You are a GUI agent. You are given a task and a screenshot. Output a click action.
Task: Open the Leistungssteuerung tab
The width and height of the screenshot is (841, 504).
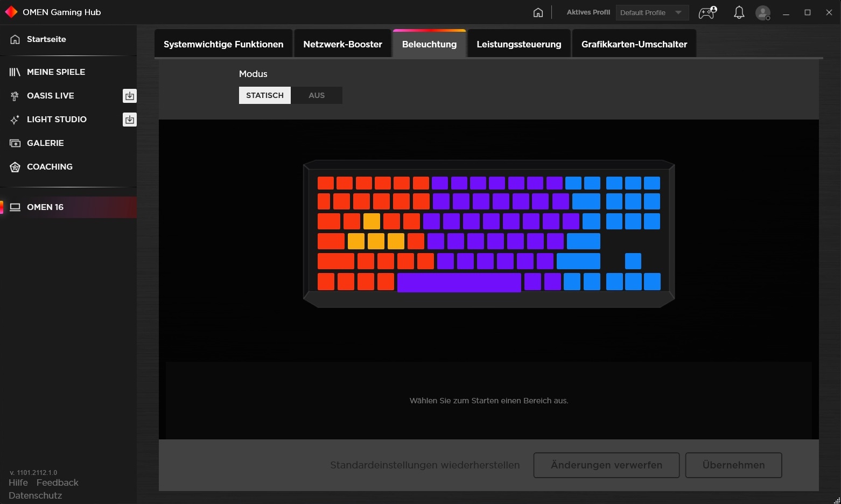[x=519, y=44]
